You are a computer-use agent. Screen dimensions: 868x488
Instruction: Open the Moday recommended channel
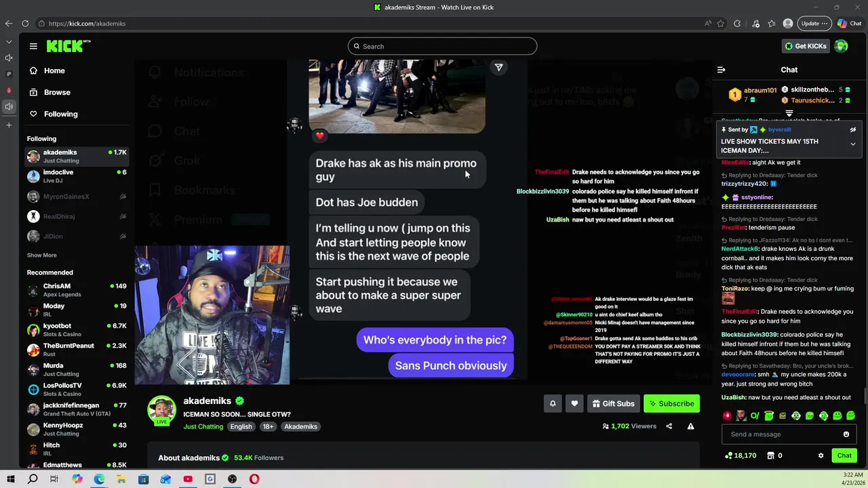click(77, 310)
